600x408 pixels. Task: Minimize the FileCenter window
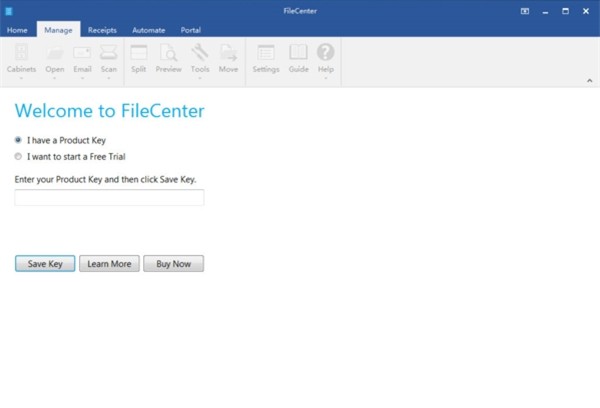point(545,11)
